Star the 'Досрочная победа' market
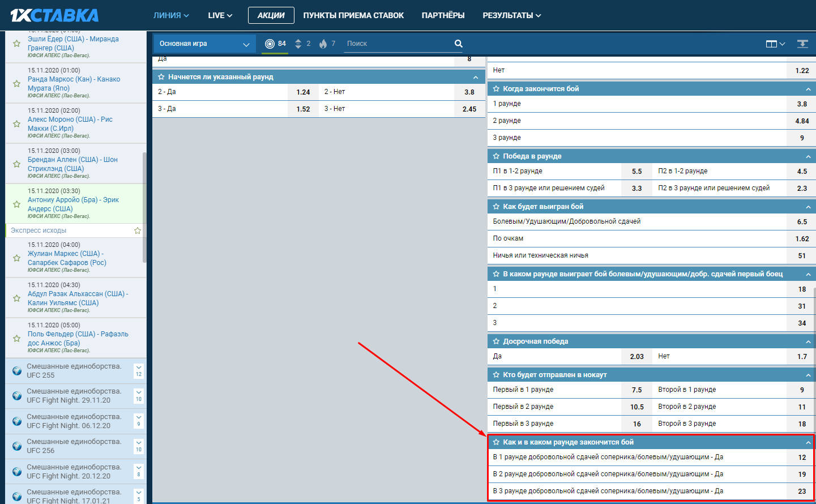Screen dimensions: 816x504 (496, 341)
